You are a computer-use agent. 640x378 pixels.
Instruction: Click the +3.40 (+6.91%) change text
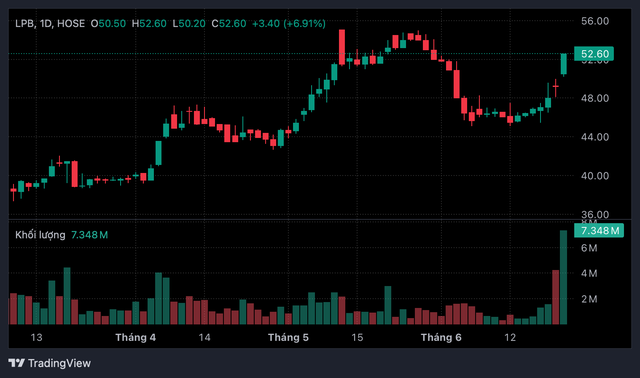coord(289,24)
